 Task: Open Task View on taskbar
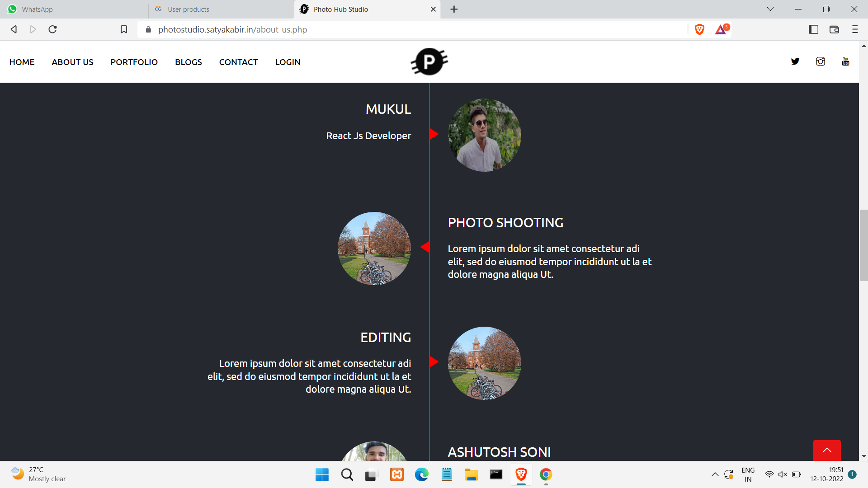pos(371,475)
